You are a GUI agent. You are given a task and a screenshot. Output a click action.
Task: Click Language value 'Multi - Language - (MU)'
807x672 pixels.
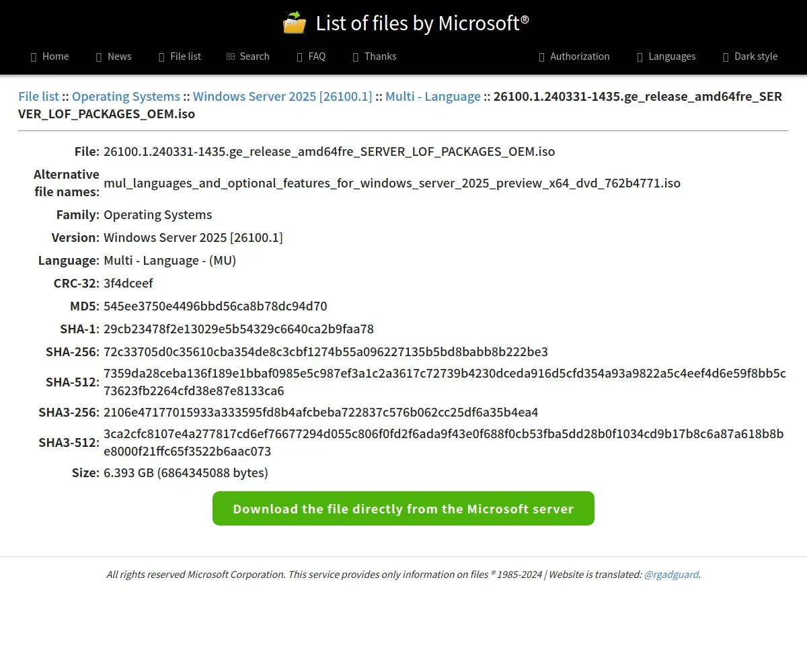pos(169,260)
